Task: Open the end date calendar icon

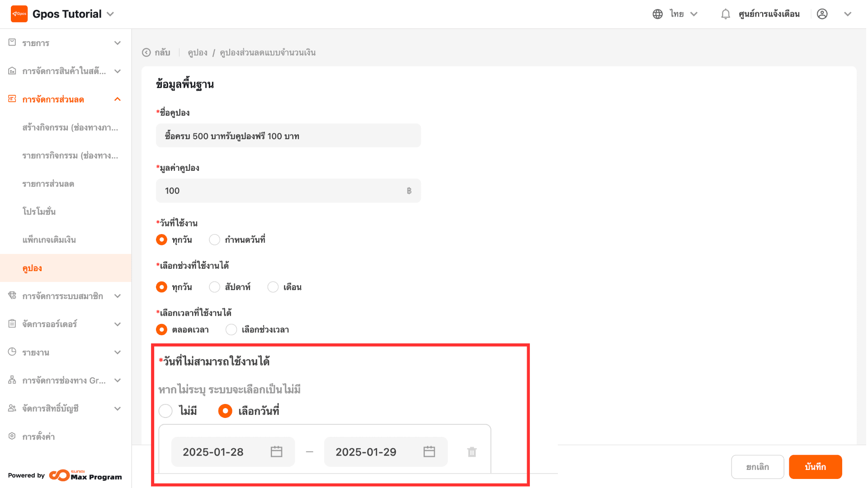Action: click(x=429, y=452)
